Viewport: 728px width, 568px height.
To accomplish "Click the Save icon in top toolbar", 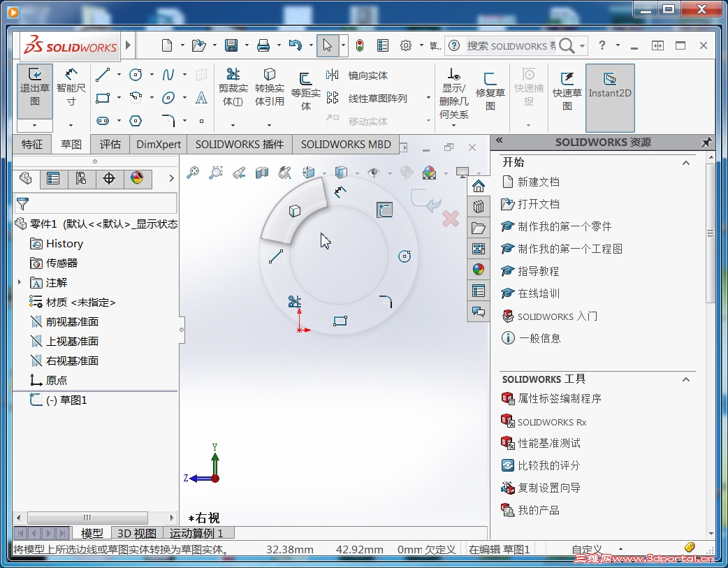I will (231, 45).
